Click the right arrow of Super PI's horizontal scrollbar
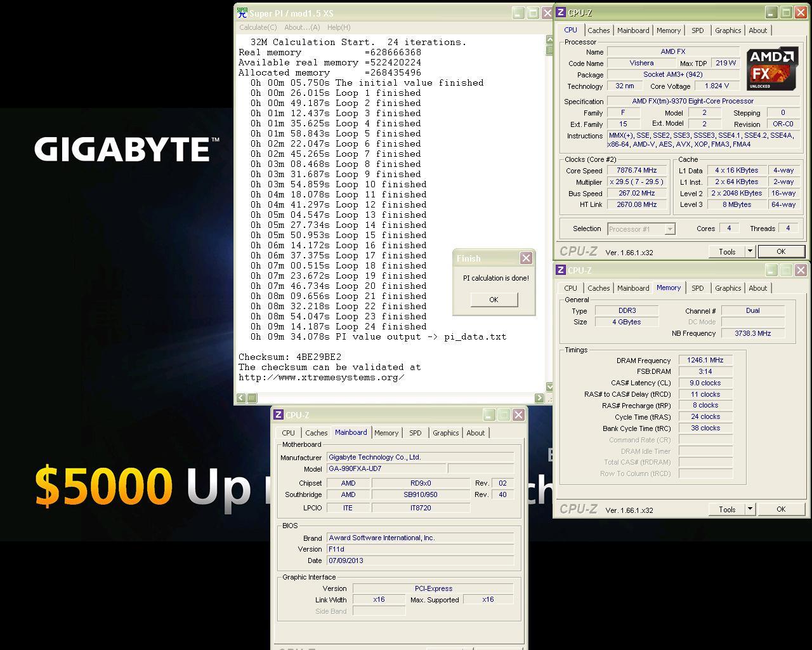 (539, 398)
